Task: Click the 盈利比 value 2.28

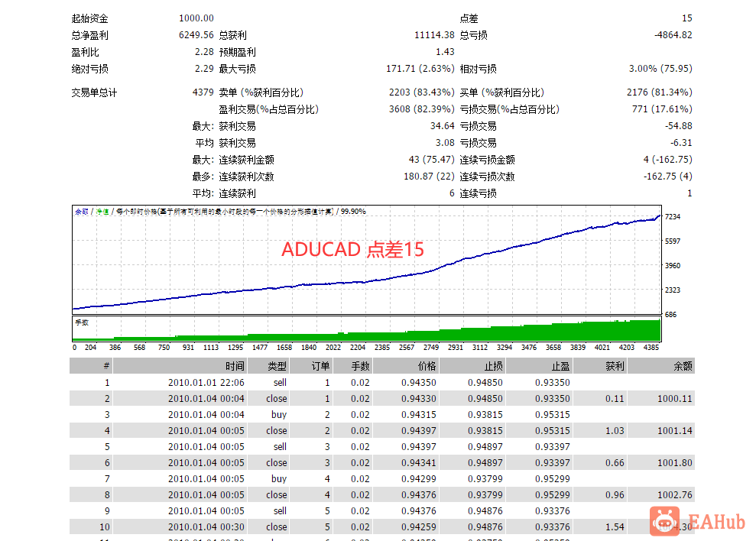Action: [204, 52]
